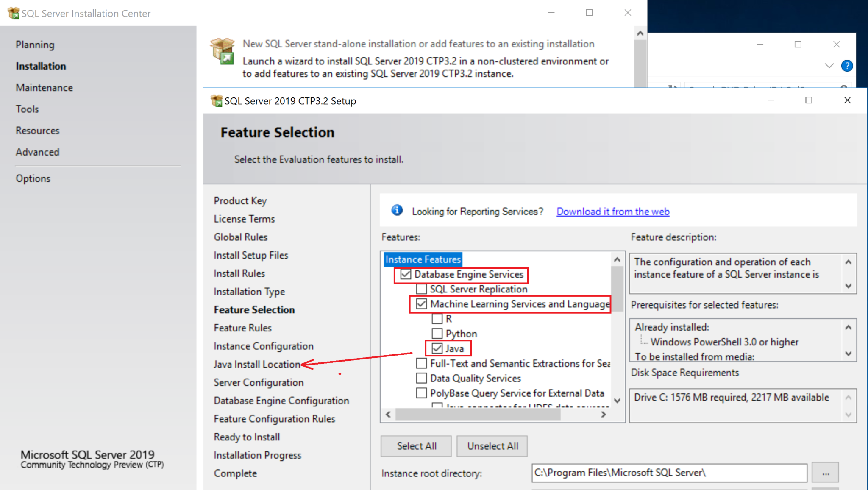Image resolution: width=868 pixels, height=490 pixels.
Task: Click the Java Install Location step
Action: click(257, 365)
